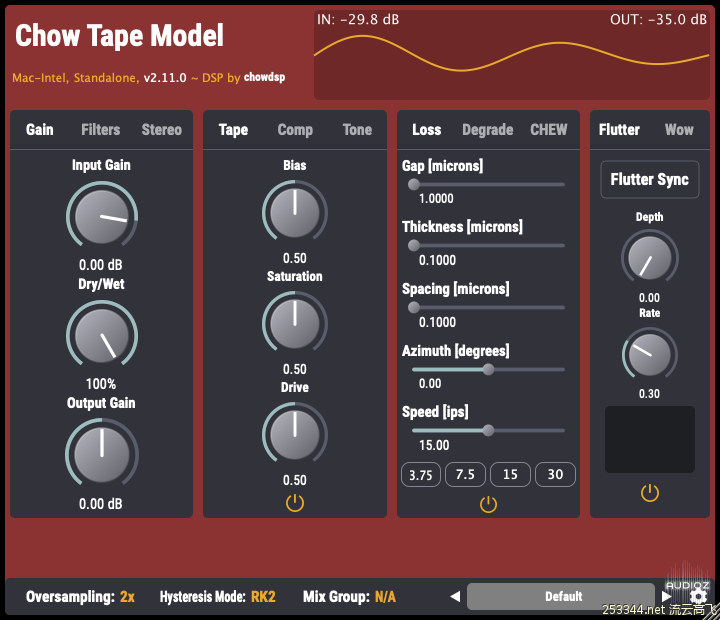Screen dimensions: 720x620
Task: Click the Azimuth degrees slider handle
Action: coord(488,369)
